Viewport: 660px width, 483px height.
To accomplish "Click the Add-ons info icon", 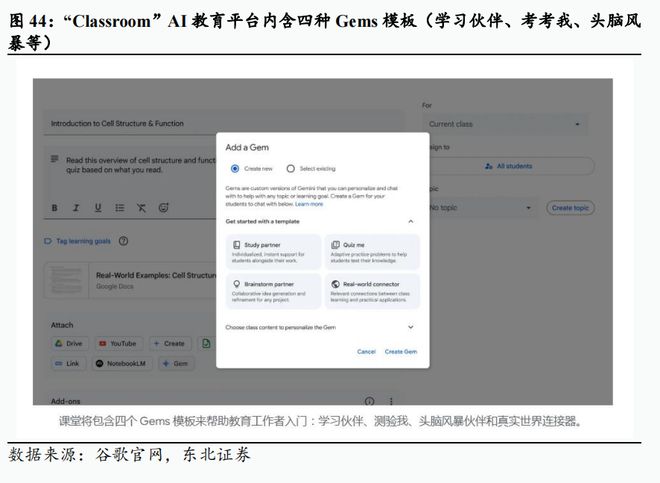I will 370,401.
